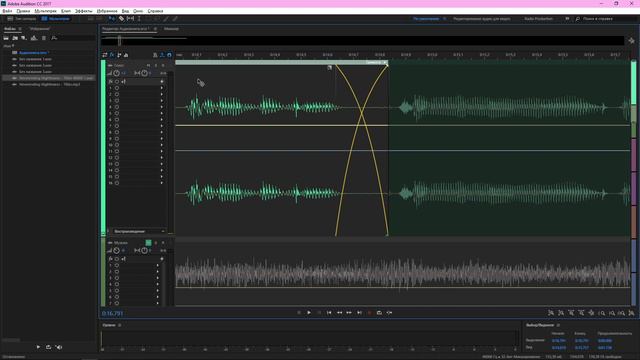Adjust volume knob on Музыка track
This screenshot has height=360, width=640.
117,250
